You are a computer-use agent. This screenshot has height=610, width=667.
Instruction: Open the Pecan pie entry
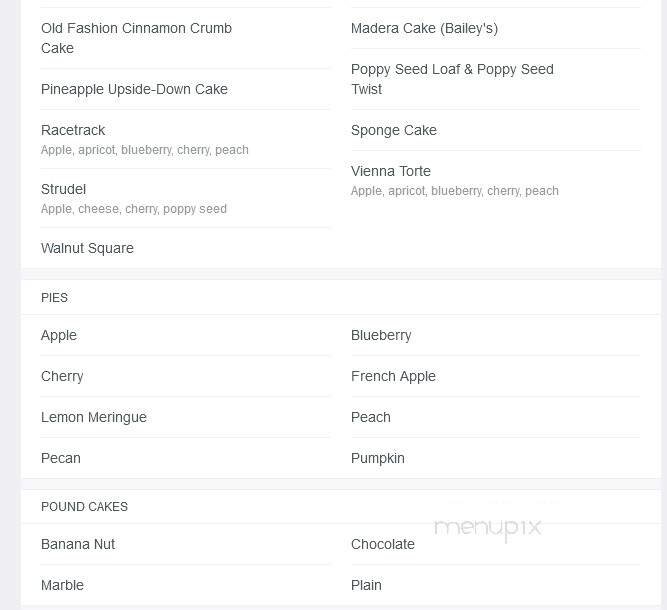click(61, 458)
